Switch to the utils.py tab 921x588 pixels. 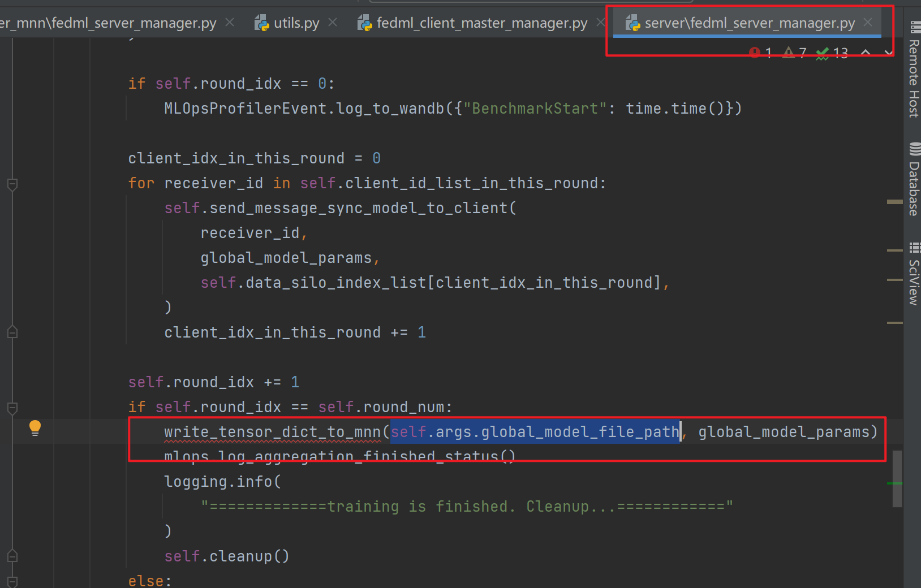coord(296,23)
